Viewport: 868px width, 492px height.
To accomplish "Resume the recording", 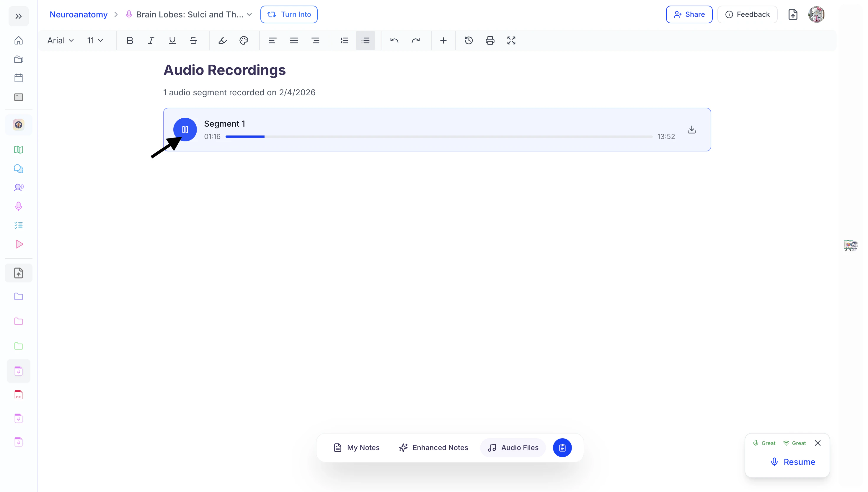I will point(793,462).
